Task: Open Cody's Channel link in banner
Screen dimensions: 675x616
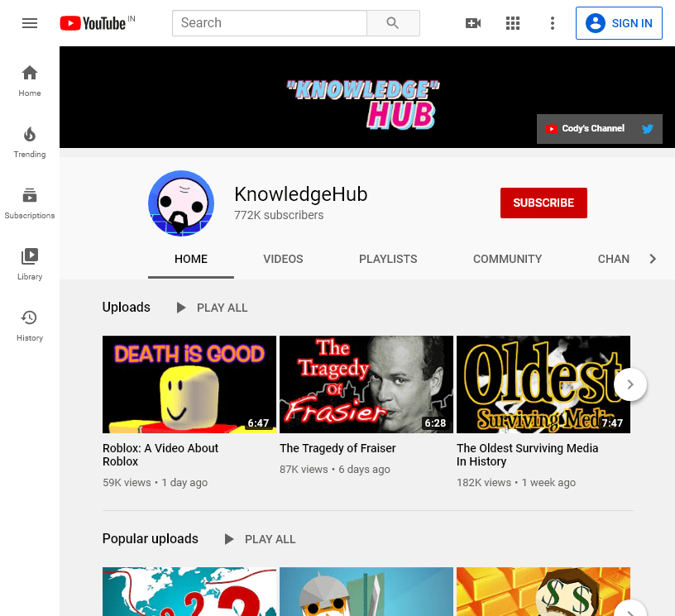Action: (586, 128)
